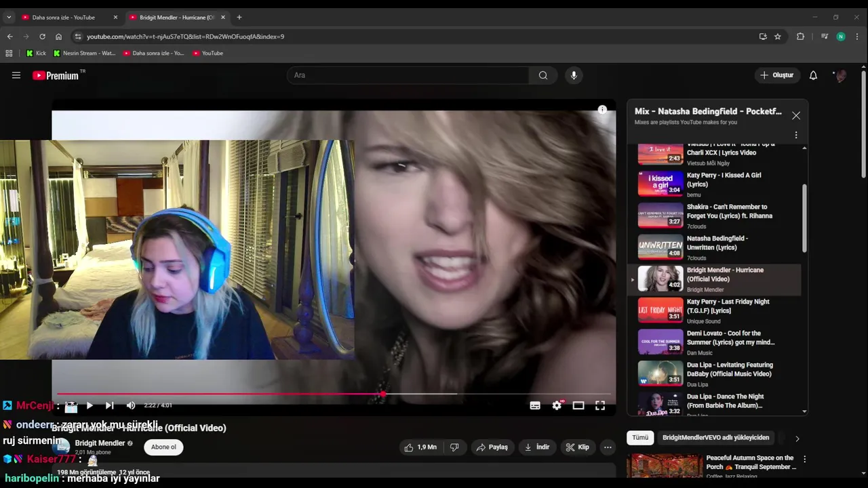The width and height of the screenshot is (868, 488).
Task: Toggle subtitles in the video player
Action: (x=535, y=405)
